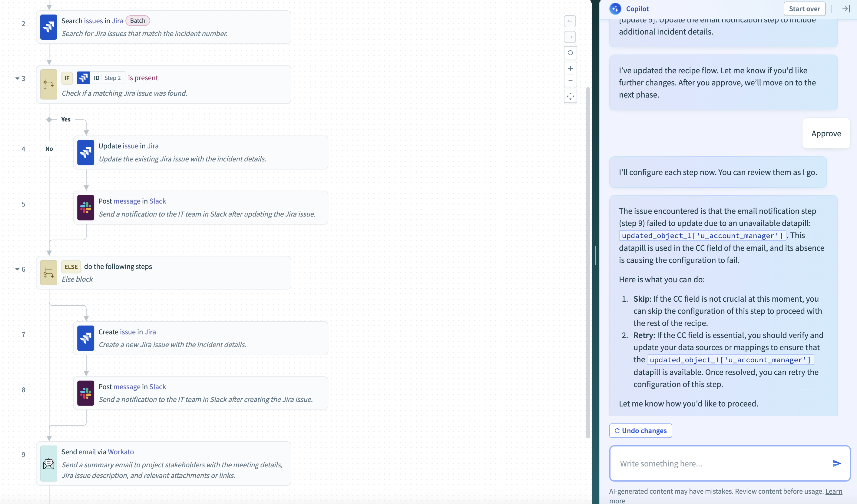857x504 pixels.
Task: Click the redo arrow in canvas controls
Action: click(570, 37)
